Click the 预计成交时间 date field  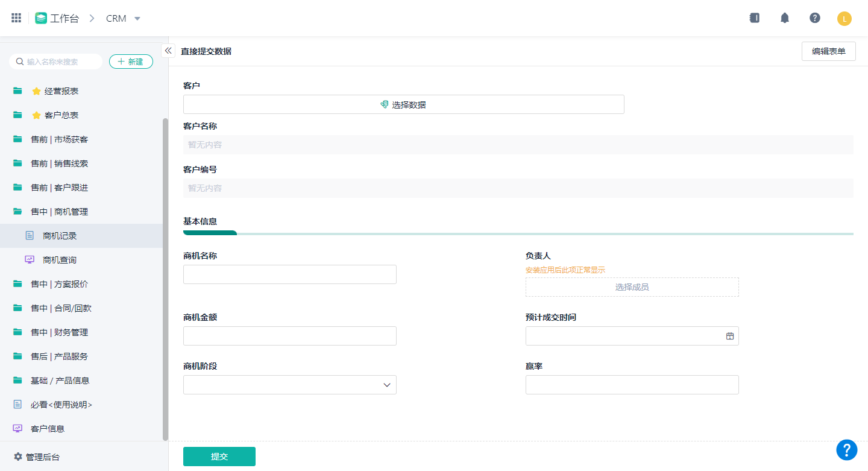632,336
